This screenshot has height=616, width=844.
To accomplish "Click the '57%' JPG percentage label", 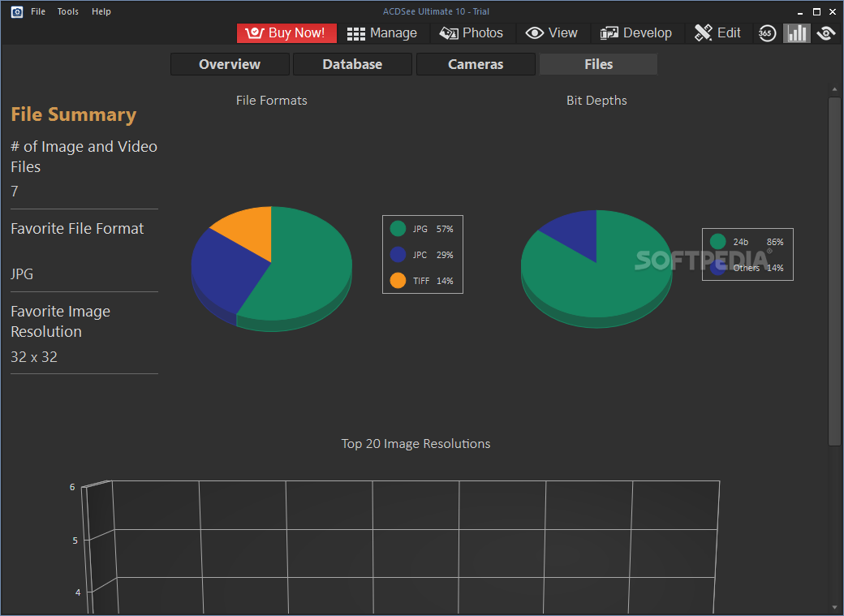I will (445, 229).
